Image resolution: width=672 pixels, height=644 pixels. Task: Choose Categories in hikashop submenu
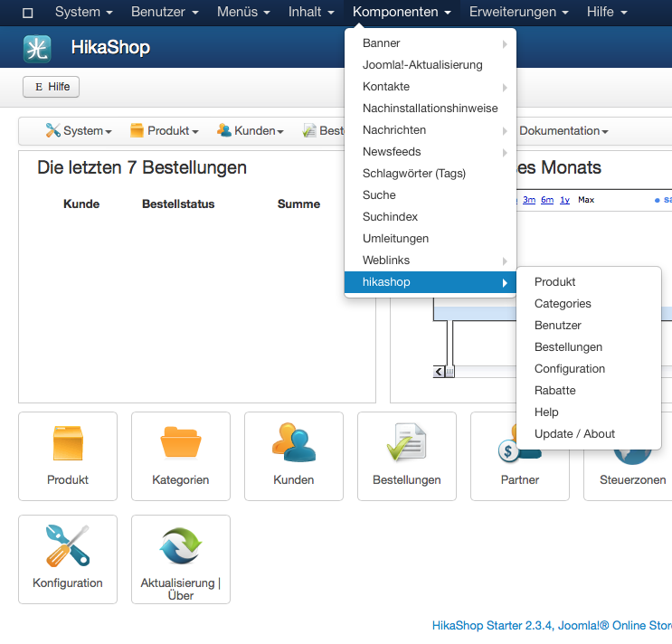(589, 304)
